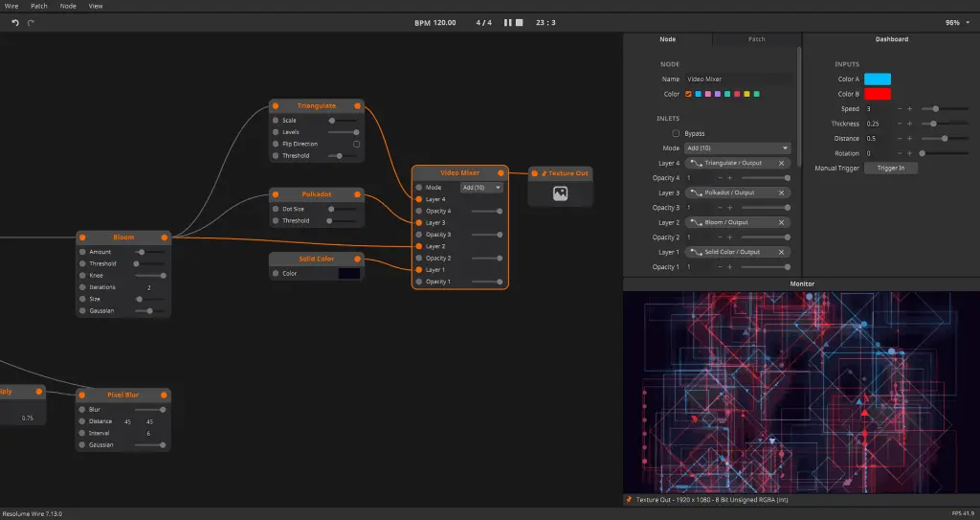Remove the Triangulate / Output connection from Layer 4
Viewport: 980px width, 520px height.
pyautogui.click(x=781, y=164)
